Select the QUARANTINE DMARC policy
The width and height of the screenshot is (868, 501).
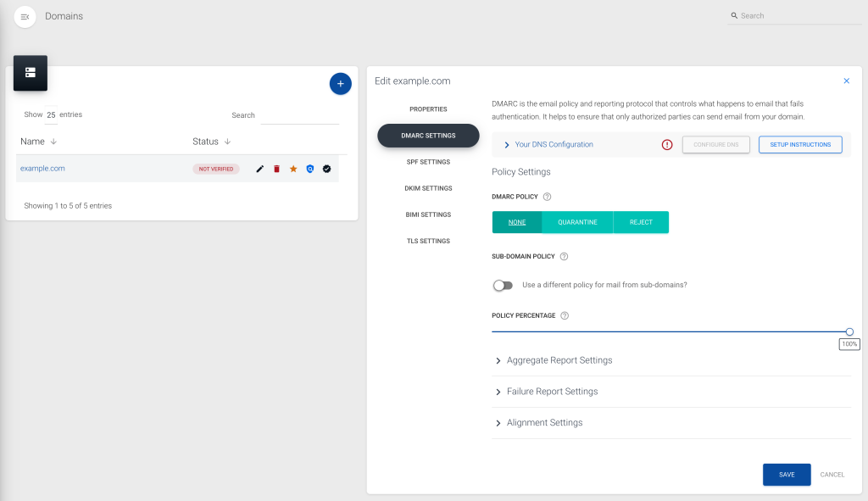click(577, 221)
